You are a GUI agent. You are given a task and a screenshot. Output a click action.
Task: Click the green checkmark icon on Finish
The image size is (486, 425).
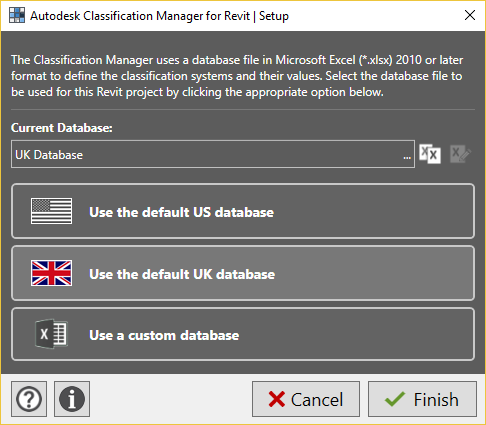[395, 399]
